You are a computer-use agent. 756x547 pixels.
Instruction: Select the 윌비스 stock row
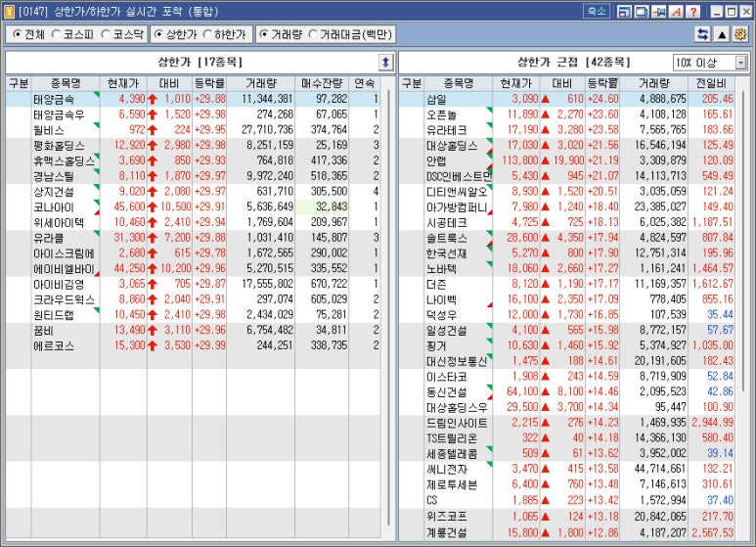click(193, 130)
